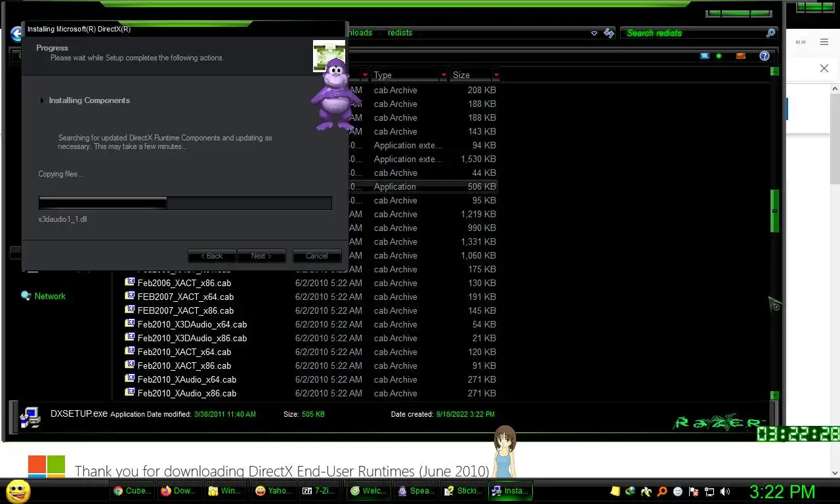
Task: Click the DXSETUP.exe icon in details pane
Action: click(x=30, y=417)
